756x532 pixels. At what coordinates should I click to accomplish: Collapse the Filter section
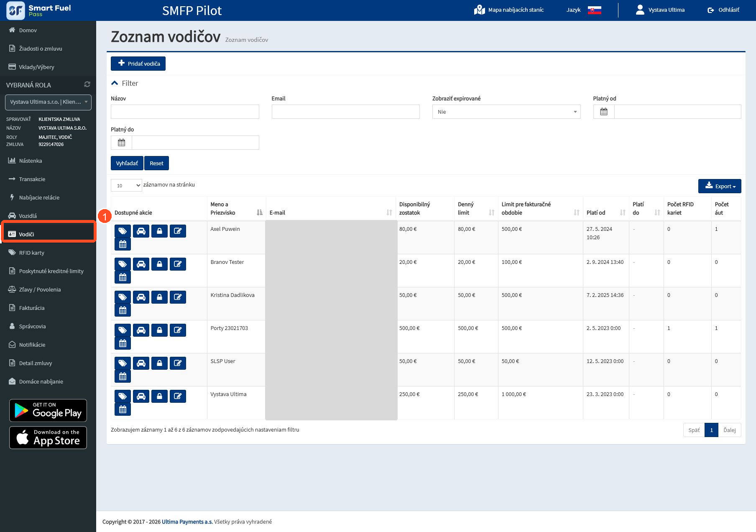124,83
